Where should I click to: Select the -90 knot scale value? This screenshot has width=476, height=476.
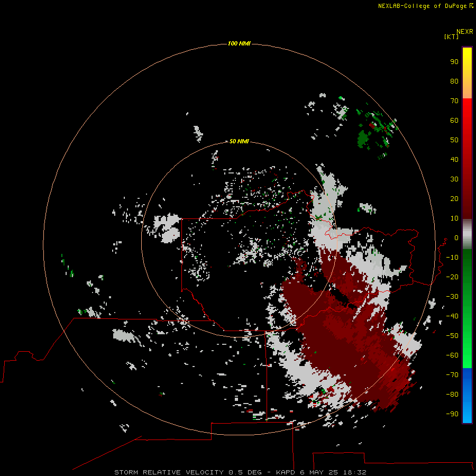452,414
